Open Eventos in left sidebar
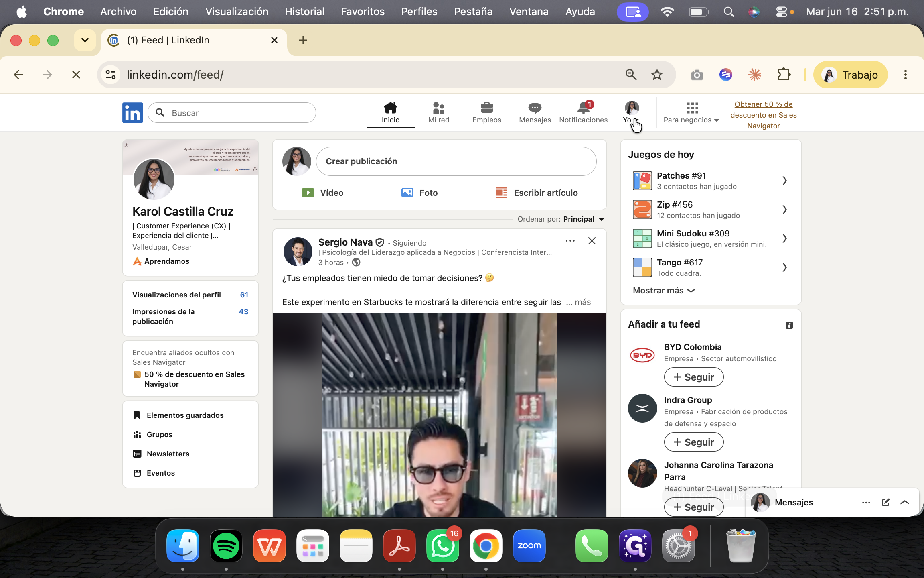 point(154,473)
